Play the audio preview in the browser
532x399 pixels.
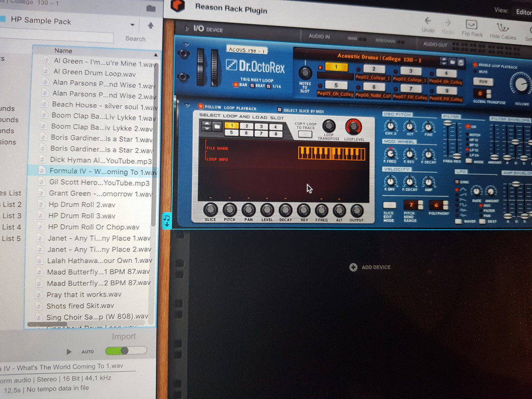coord(69,352)
